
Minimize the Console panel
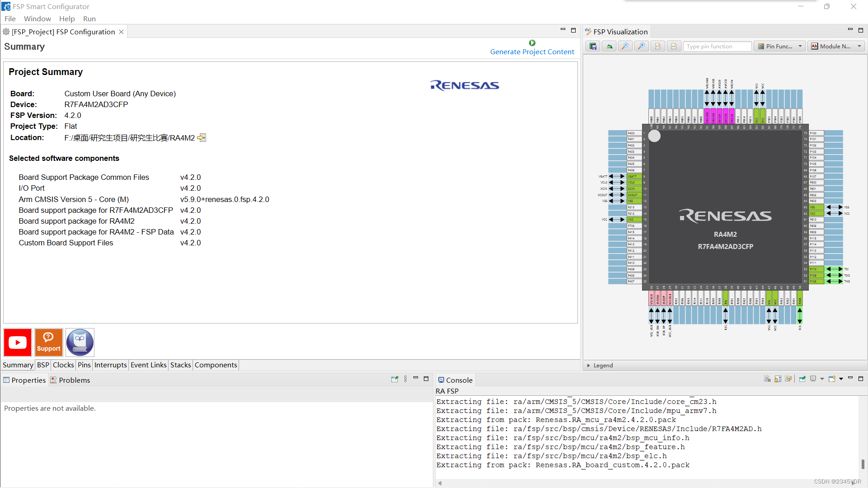click(x=850, y=379)
